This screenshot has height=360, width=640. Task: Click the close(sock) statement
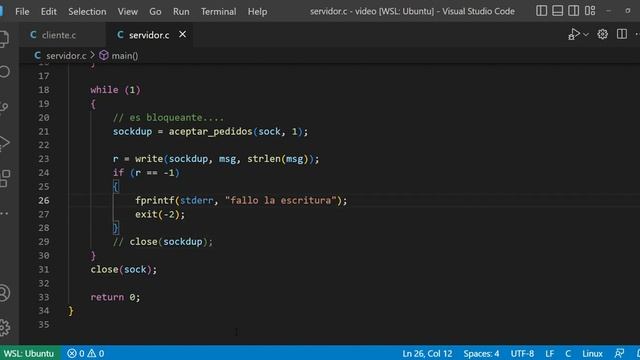124,269
